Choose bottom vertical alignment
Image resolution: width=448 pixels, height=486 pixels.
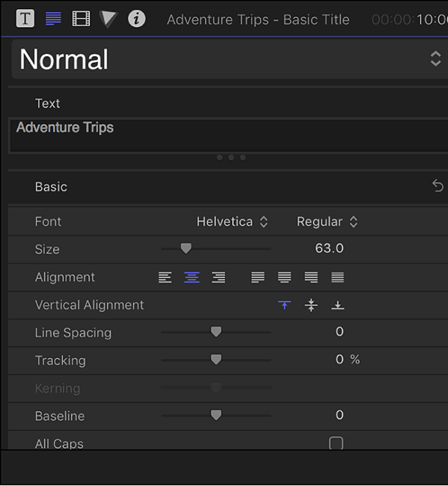point(337,305)
